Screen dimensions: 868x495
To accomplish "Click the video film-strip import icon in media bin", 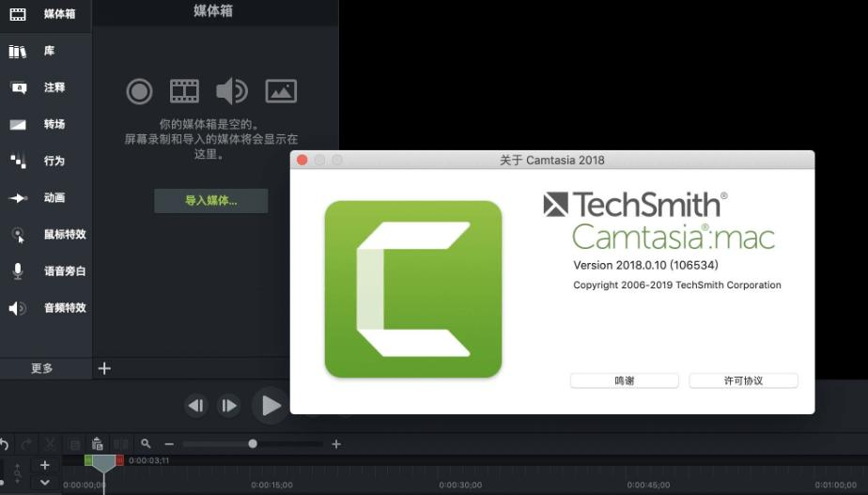I will [184, 91].
